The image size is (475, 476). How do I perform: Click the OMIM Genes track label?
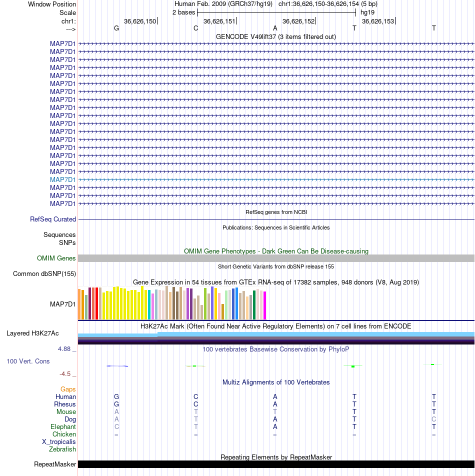56,258
